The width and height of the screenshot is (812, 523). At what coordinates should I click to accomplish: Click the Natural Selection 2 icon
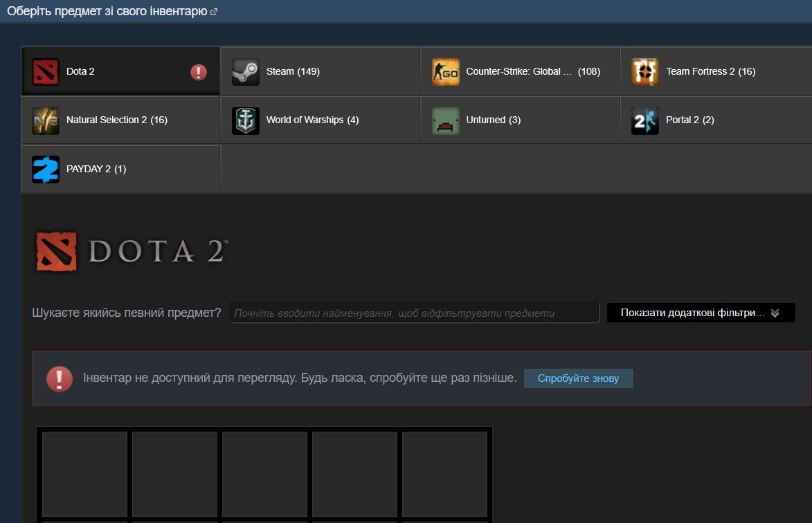46,120
